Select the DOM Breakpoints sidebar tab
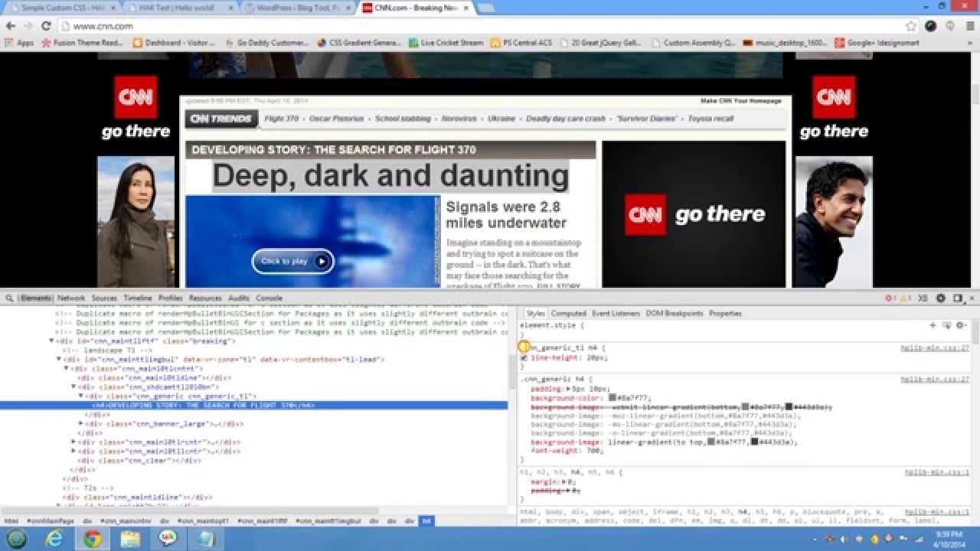 tap(675, 313)
